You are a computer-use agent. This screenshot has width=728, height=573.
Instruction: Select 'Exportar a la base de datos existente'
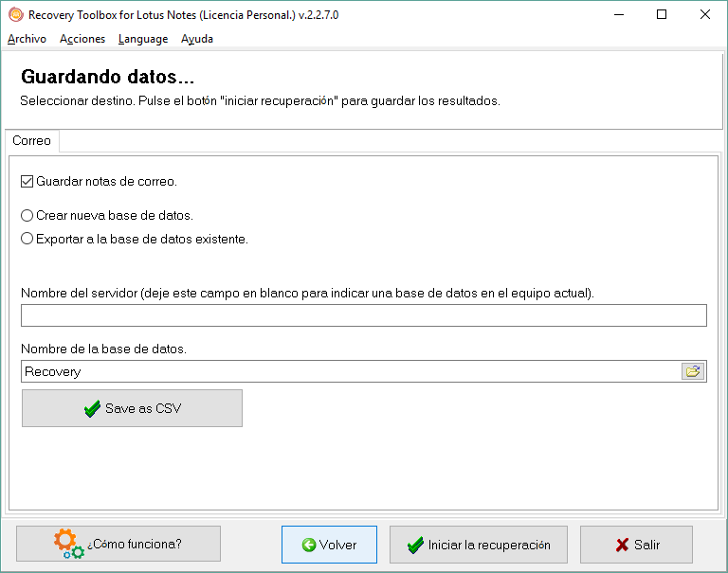tap(27, 239)
